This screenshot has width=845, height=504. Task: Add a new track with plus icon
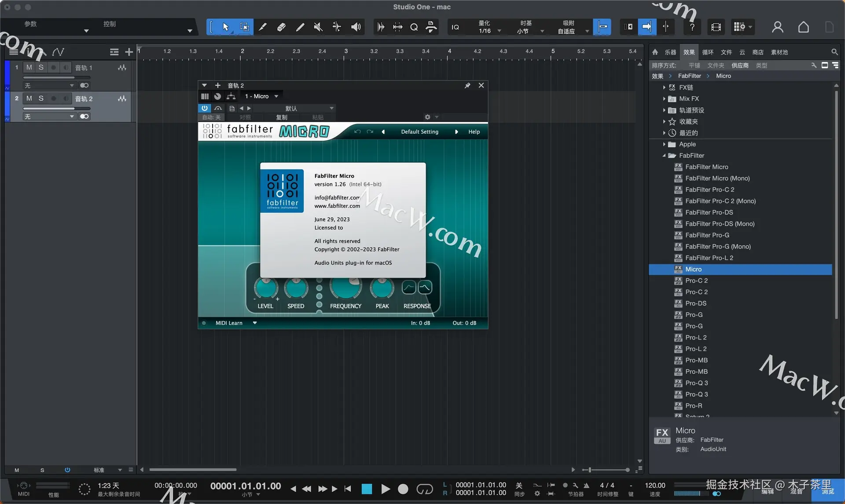click(129, 52)
